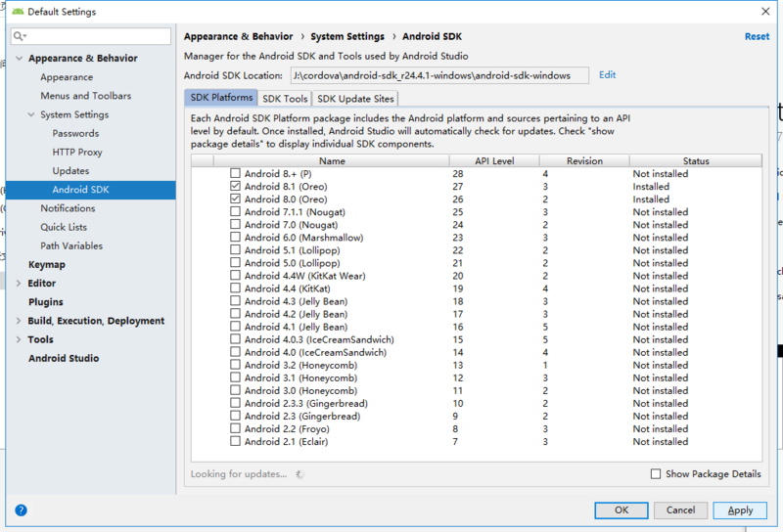Open the SDK Update Sites tab

[355, 99]
